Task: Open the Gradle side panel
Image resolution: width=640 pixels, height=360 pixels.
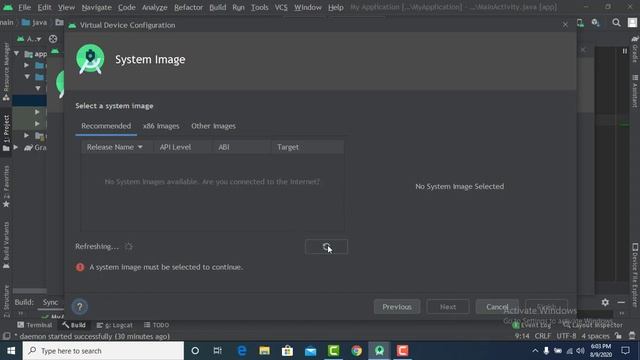Action: tap(635, 49)
